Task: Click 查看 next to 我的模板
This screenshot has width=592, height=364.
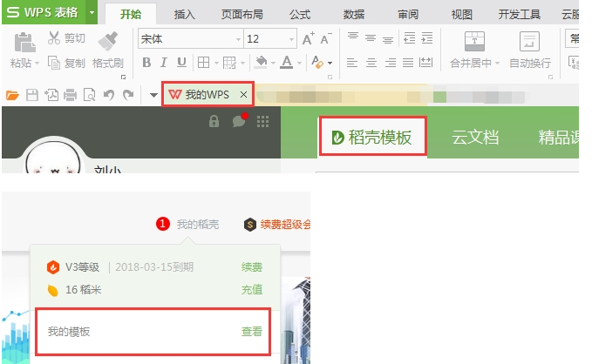Action: point(251,332)
